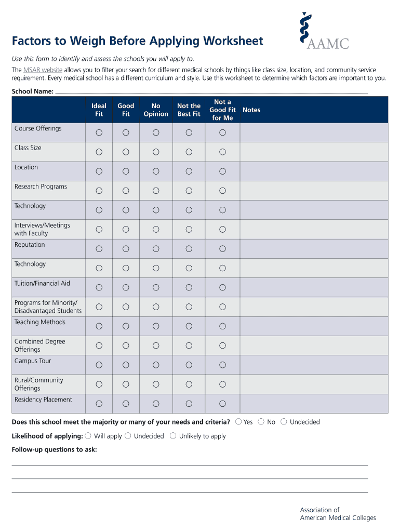Screen dimensions: 400x532
Task: Select Not a Good Fit for Reputation
Action: tap(222, 249)
